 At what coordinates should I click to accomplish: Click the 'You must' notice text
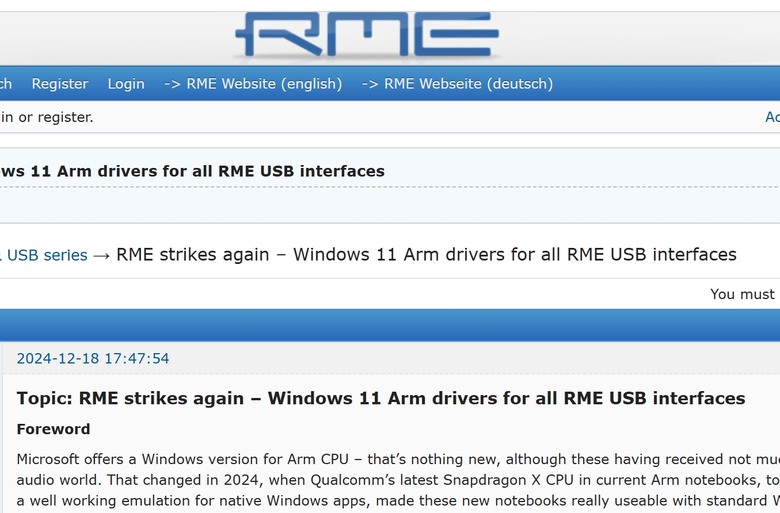coord(743,294)
